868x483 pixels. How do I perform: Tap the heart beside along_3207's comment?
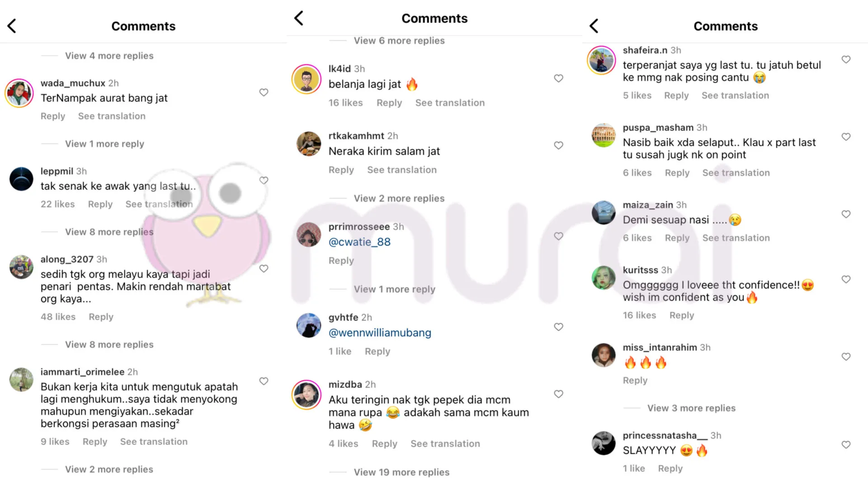[x=264, y=268]
